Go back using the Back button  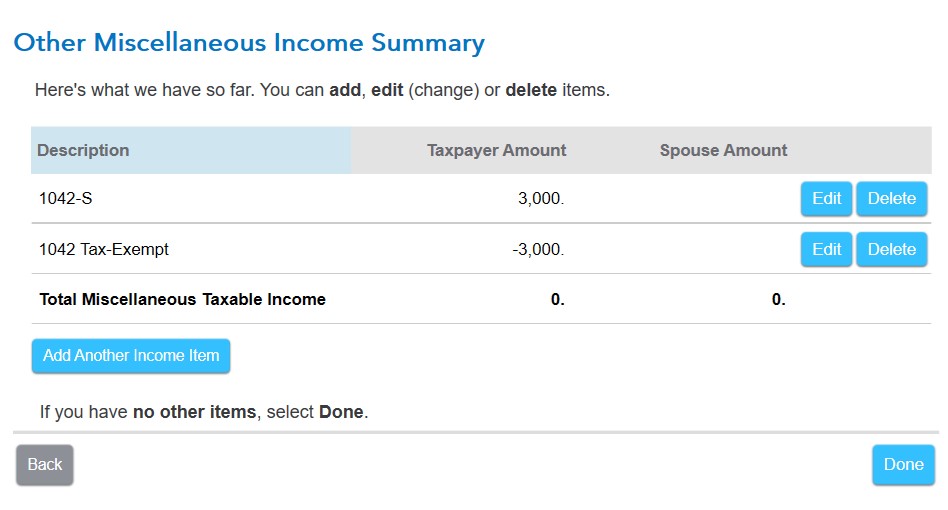(x=45, y=465)
